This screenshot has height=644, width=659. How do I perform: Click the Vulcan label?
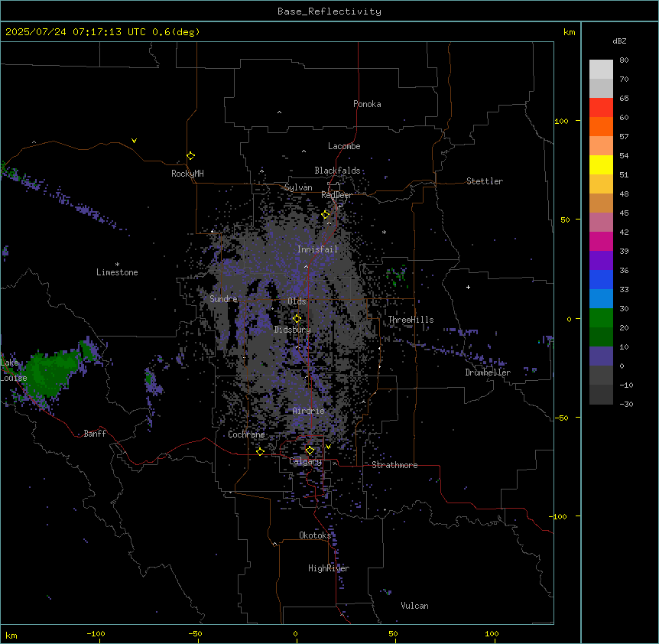point(414,606)
